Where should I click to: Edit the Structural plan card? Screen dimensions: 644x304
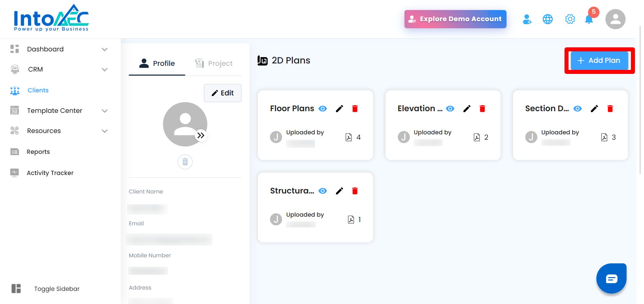pyautogui.click(x=339, y=191)
